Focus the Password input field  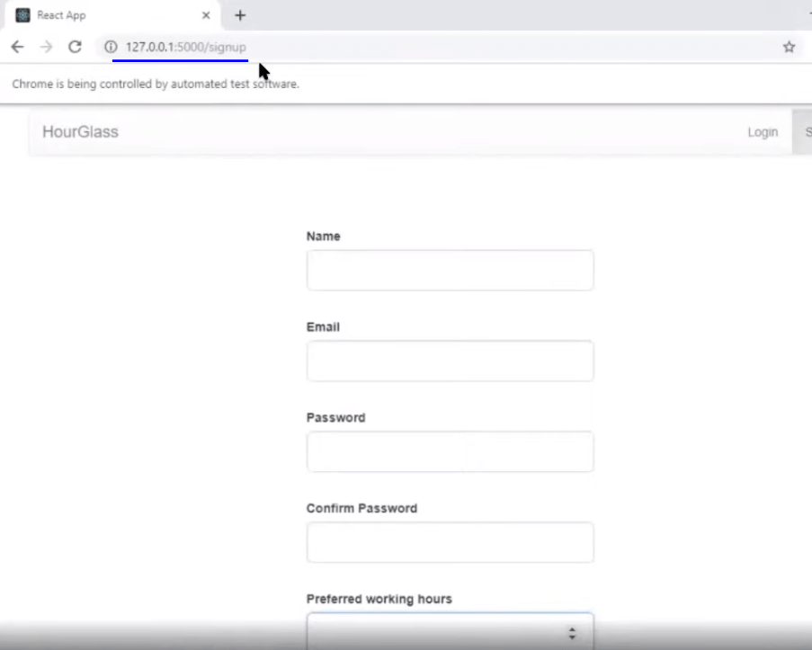tap(450, 451)
